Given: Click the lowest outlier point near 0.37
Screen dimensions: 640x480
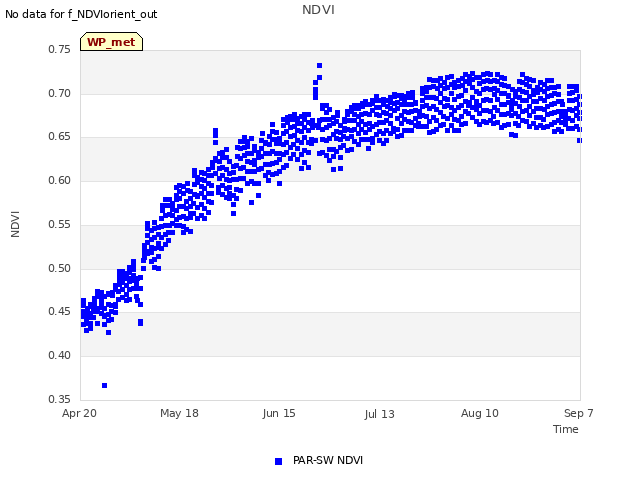Looking at the screenshot, I should pyautogui.click(x=104, y=386).
